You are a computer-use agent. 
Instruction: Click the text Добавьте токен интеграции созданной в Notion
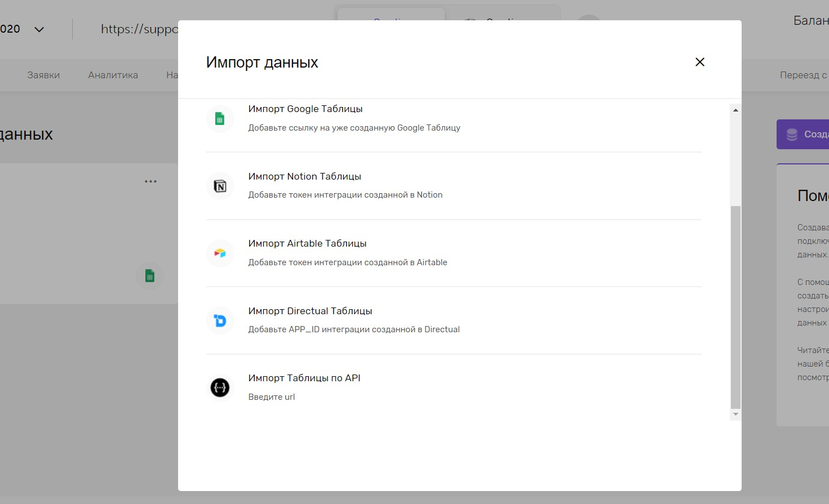tap(345, 195)
